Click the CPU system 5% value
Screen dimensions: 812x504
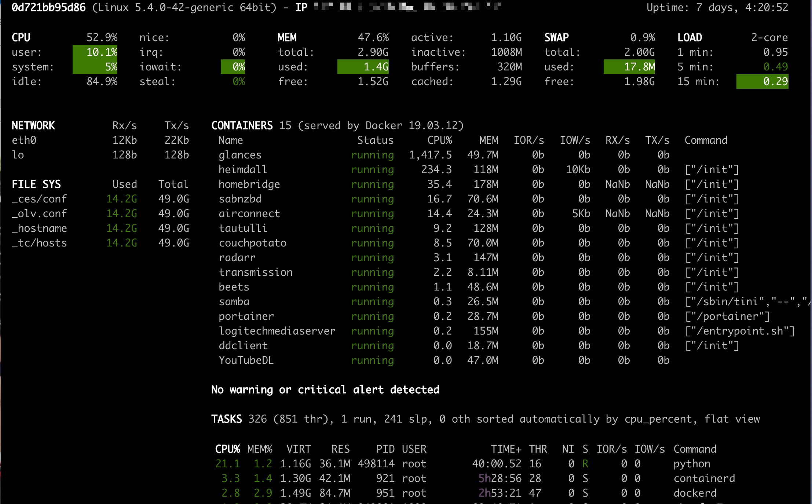click(95, 67)
